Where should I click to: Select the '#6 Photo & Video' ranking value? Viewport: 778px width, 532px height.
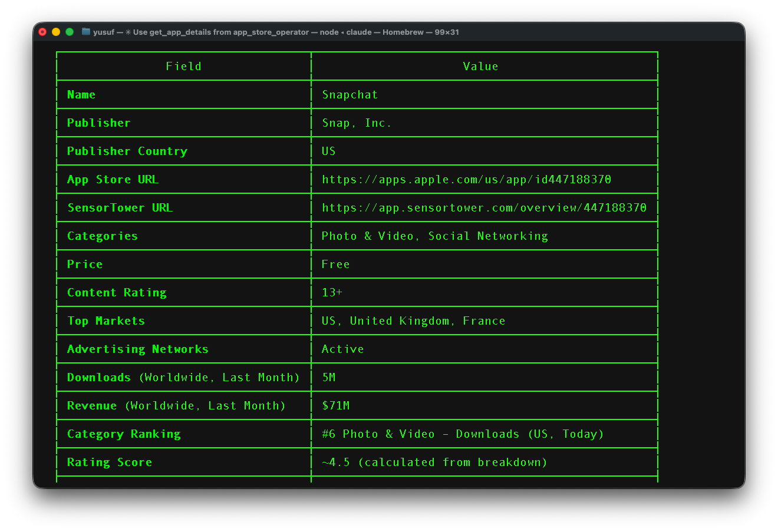click(463, 434)
